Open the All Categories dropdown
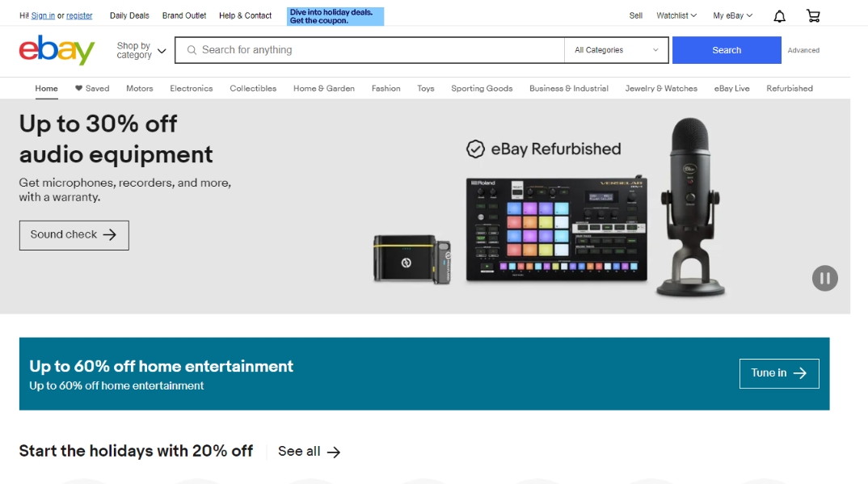Image resolution: width=868 pixels, height=484 pixels. pos(616,50)
